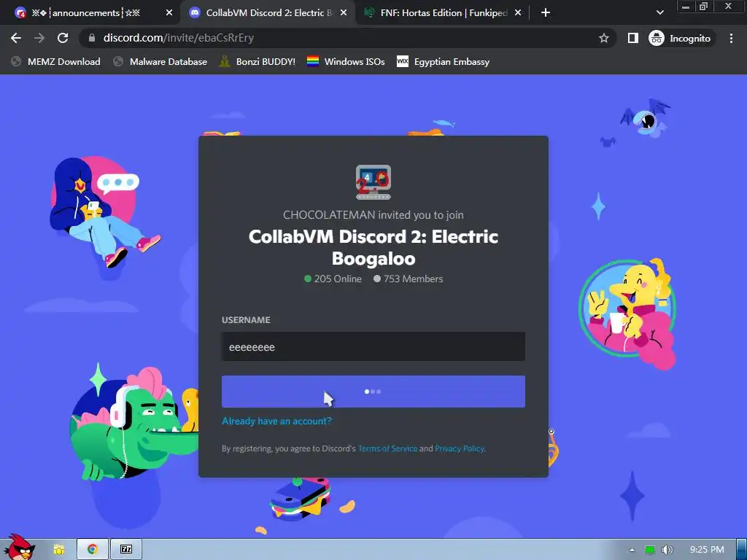
Task: Go back to the previous page
Action: pyautogui.click(x=16, y=38)
